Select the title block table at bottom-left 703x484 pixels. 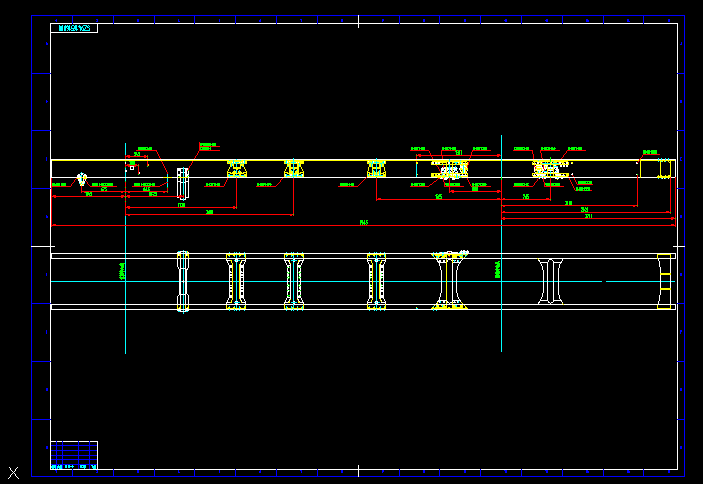click(x=74, y=455)
